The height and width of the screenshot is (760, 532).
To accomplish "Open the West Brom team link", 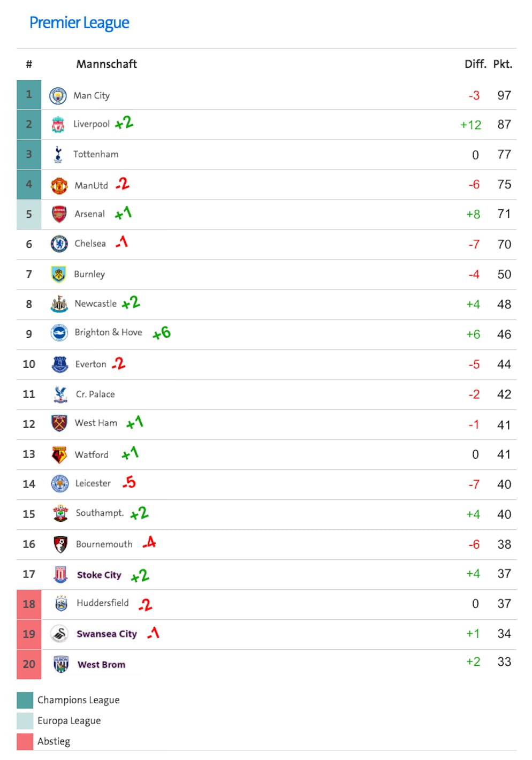I will pyautogui.click(x=101, y=665).
